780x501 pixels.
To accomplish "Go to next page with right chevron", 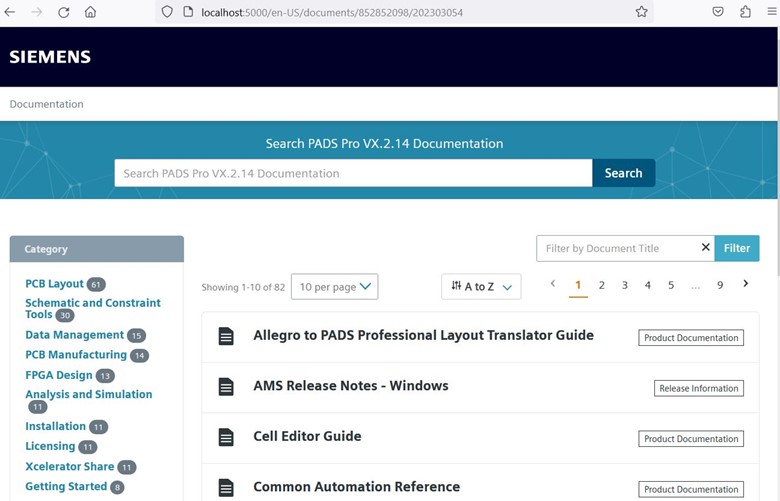I will (x=745, y=284).
